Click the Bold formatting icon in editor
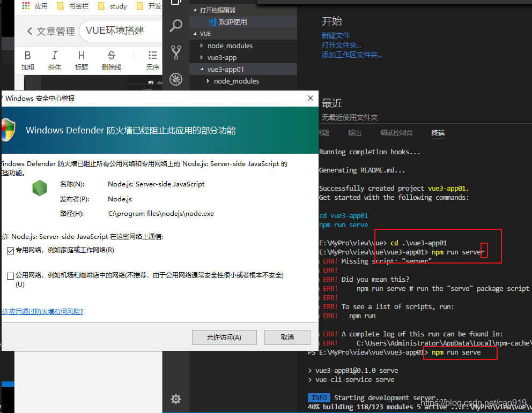This screenshot has height=413, width=532. (27, 55)
